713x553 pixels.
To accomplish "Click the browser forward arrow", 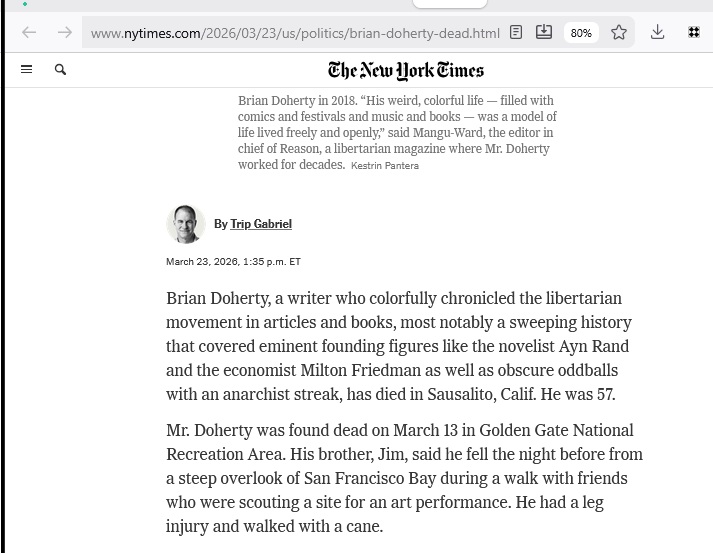I will point(65,33).
